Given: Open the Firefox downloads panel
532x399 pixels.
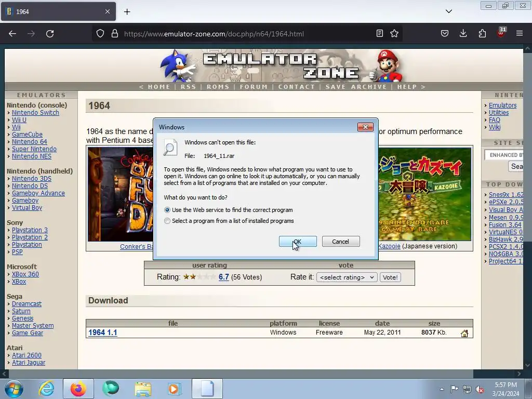Looking at the screenshot, I should point(463,33).
